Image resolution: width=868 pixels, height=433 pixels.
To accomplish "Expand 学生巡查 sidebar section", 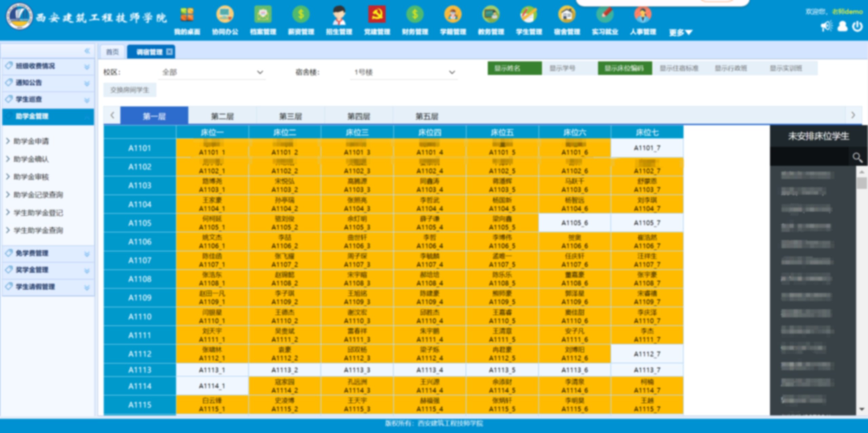I will [x=48, y=99].
